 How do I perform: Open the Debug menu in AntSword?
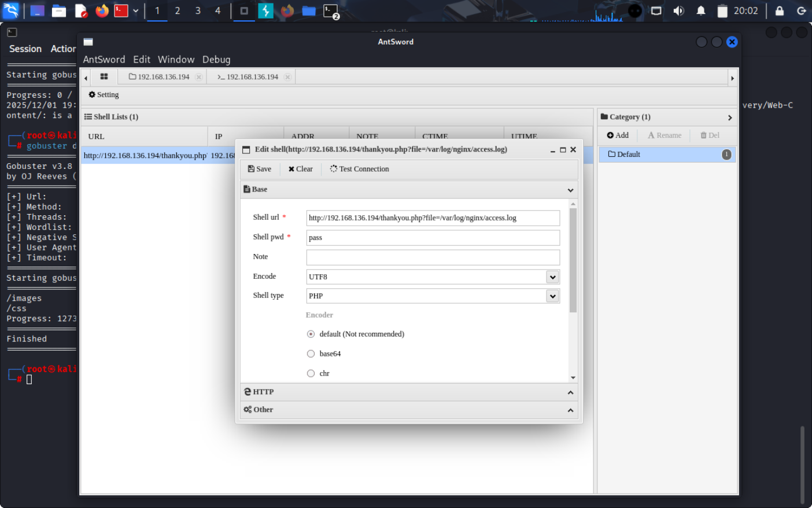[x=216, y=60]
